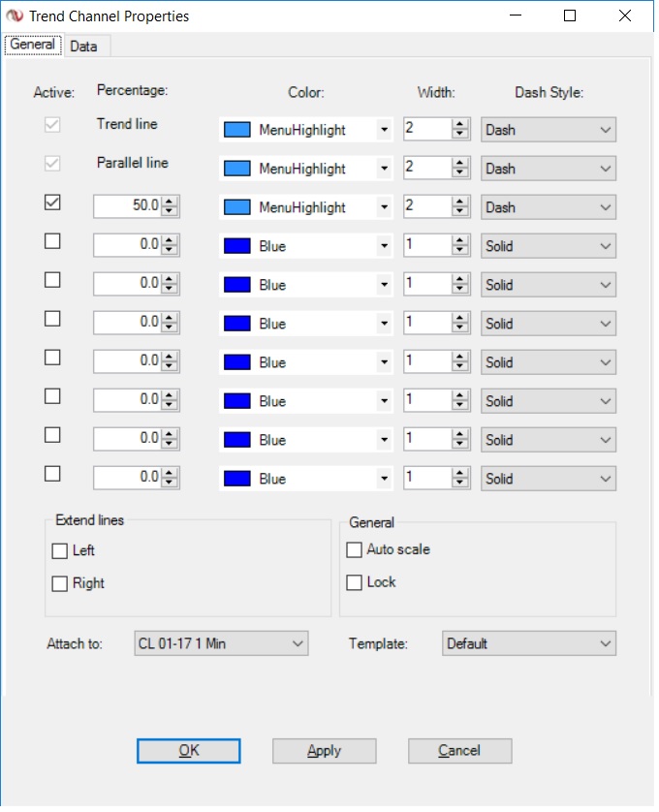This screenshot has height=812, width=659.
Task: Expand the Attach to CL 01-17 dropdown
Action: click(221, 643)
